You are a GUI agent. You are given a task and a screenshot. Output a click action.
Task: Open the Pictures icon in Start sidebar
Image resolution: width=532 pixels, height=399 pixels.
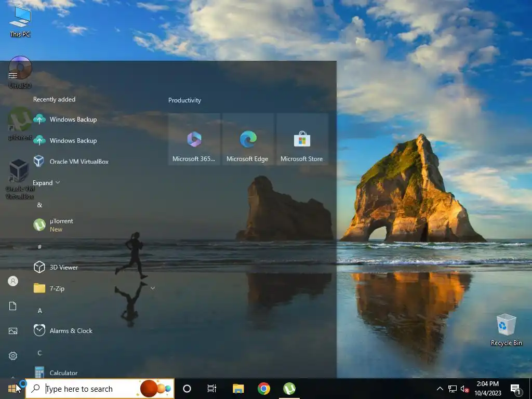(13, 331)
